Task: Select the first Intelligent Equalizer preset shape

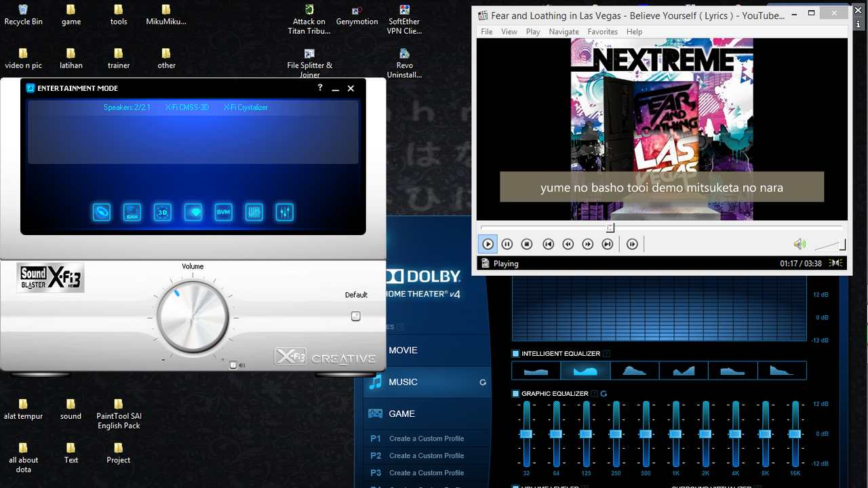Action: 536,370
